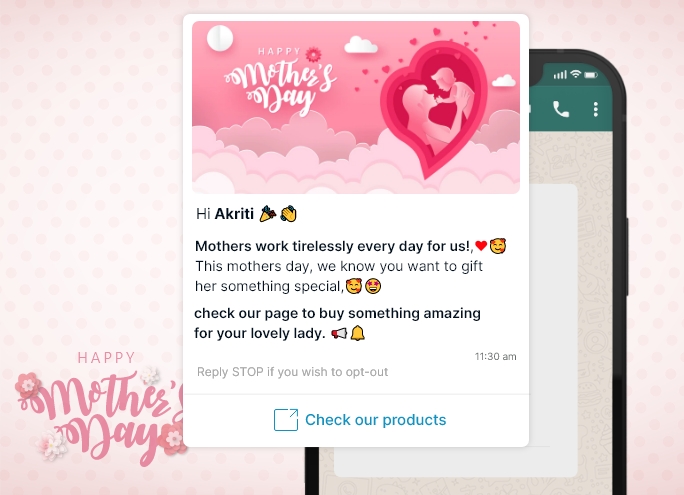Click the Reply STOP opt-out text
The image size is (684, 495).
pos(292,372)
